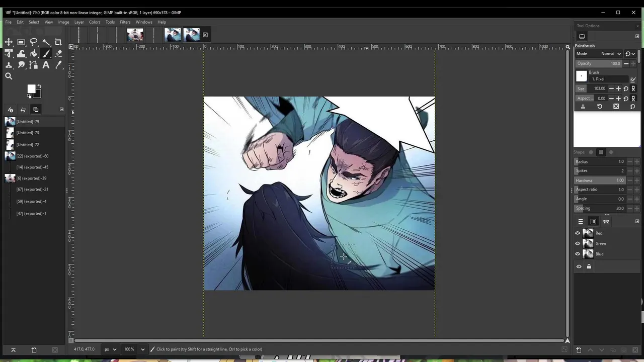Open the left dock tab configuration menu
Screen dimensions: 644x362
click(x=61, y=109)
